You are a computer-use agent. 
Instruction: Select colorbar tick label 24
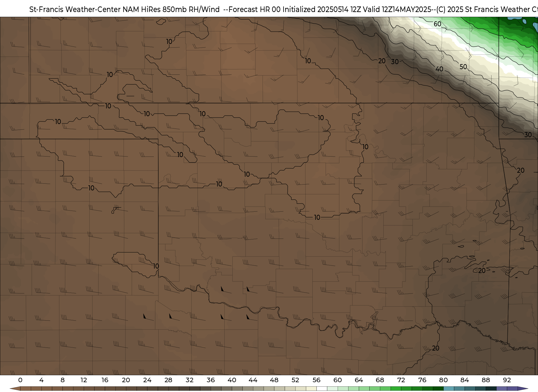click(x=147, y=380)
